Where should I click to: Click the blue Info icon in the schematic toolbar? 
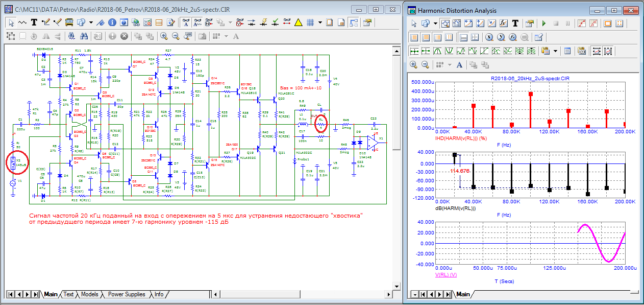tap(112, 22)
